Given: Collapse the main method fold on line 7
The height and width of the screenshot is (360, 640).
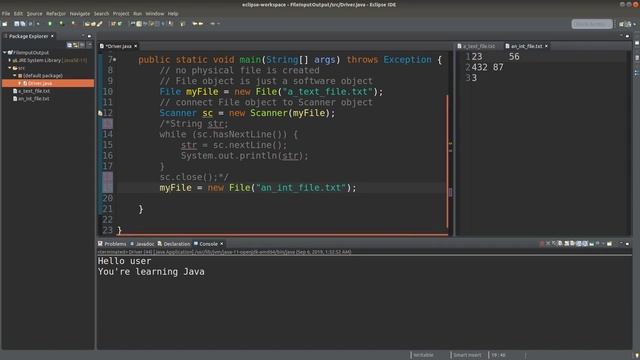Looking at the screenshot, I should coord(115,60).
